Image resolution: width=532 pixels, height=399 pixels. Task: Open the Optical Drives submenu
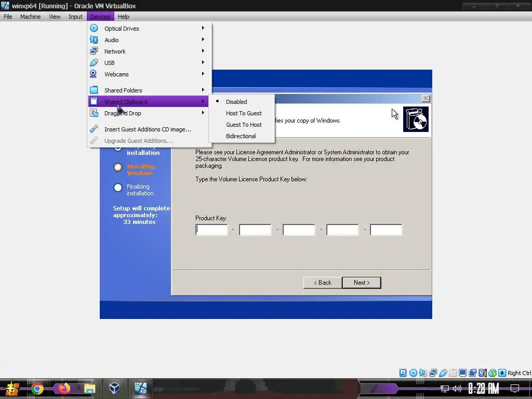(x=149, y=29)
